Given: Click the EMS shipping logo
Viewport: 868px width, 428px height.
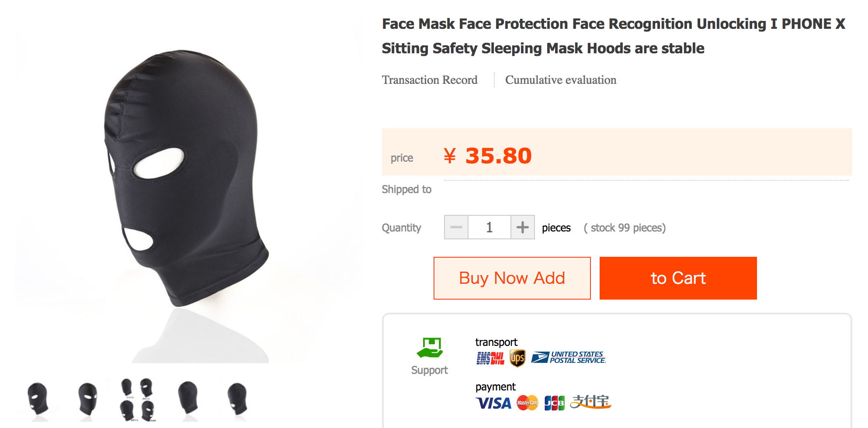Looking at the screenshot, I should 483,359.
